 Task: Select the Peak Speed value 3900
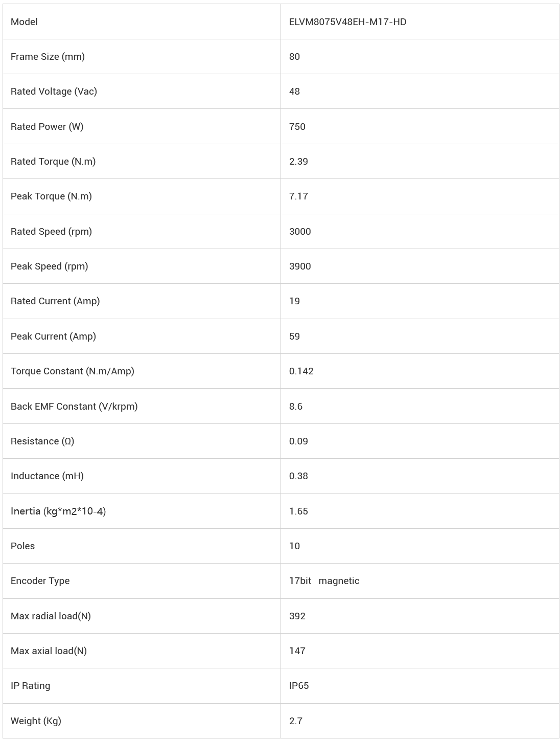click(300, 266)
